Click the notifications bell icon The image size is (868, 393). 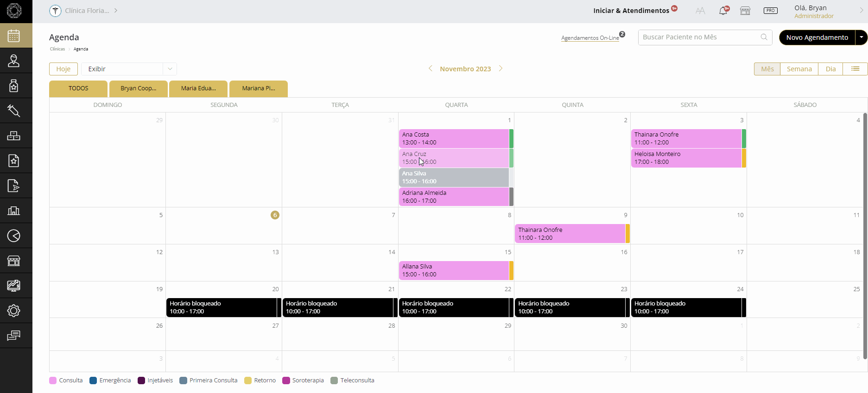pos(723,11)
